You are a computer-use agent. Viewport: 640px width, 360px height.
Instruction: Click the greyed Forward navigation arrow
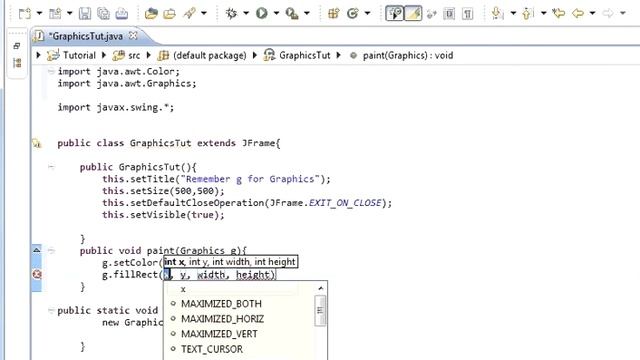click(608, 13)
